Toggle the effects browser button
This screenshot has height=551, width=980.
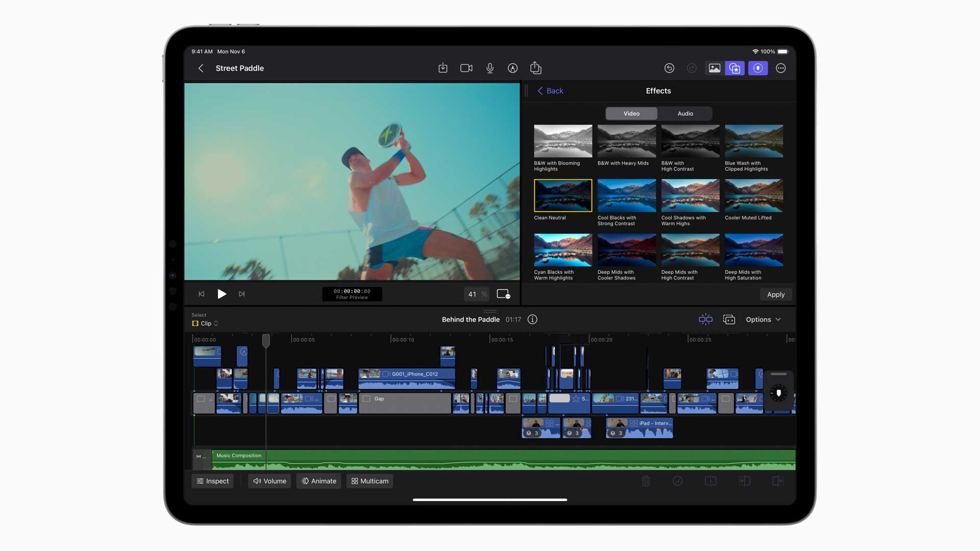coord(735,68)
